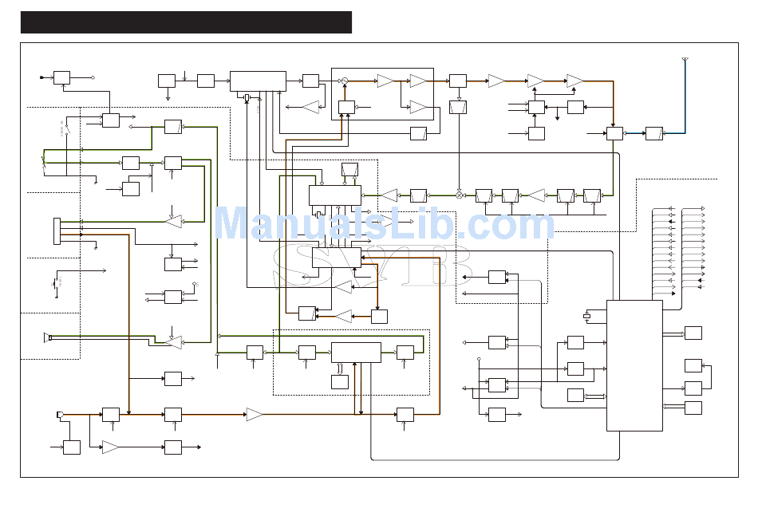758x532 pixels.
Task: Select the wide rectangular block at the top center
Action: tap(258, 81)
